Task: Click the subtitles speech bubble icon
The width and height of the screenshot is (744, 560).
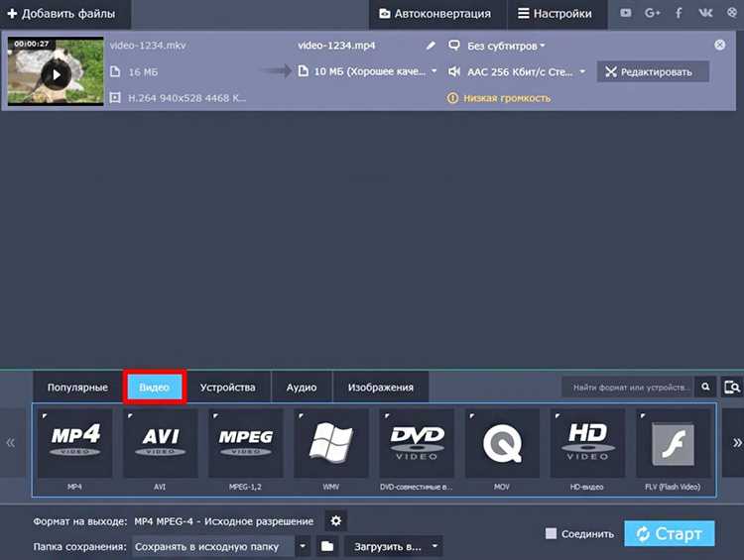Action: [x=454, y=46]
